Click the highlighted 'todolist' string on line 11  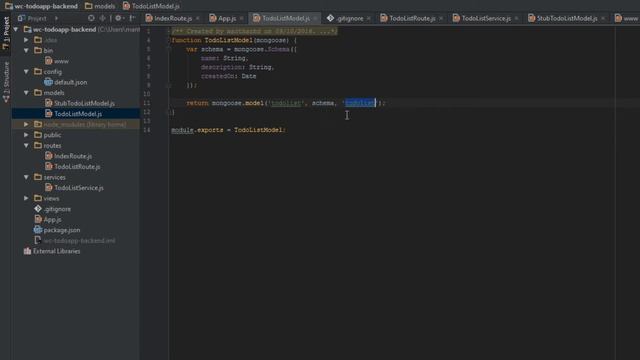[x=360, y=103]
